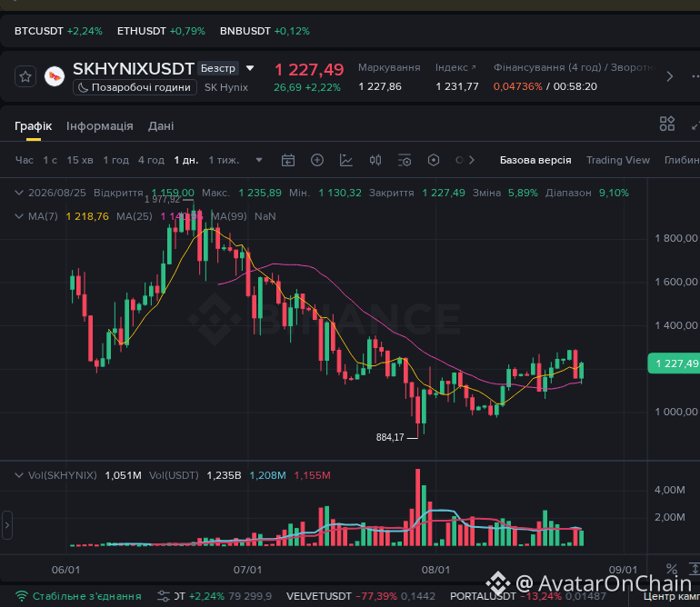Show more ticker stats with right chevron
The width and height of the screenshot is (700, 607).
(x=669, y=76)
